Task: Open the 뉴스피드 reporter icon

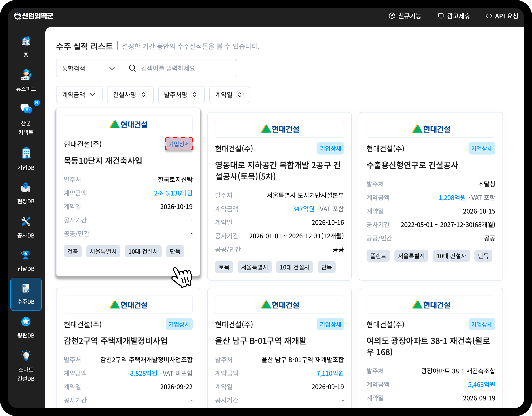Action: (x=26, y=75)
